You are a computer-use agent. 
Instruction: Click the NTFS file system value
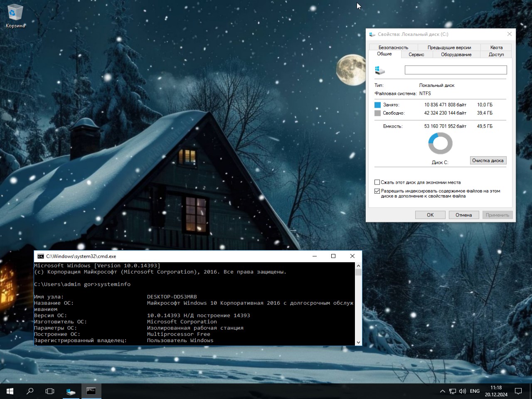point(425,94)
